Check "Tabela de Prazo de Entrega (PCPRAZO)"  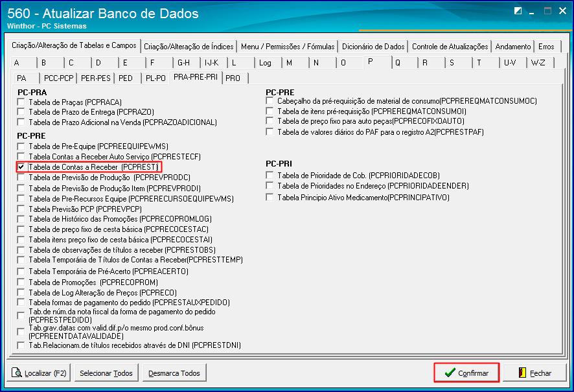[x=20, y=112]
